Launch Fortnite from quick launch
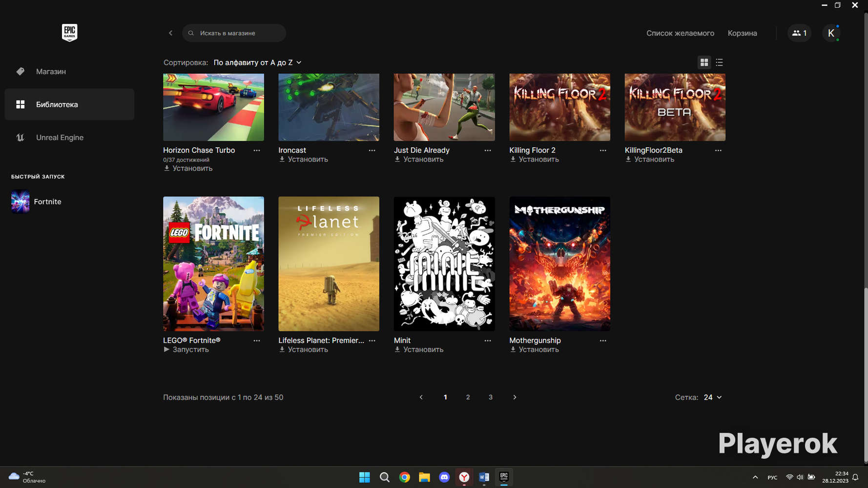The height and width of the screenshot is (488, 868). tap(37, 202)
